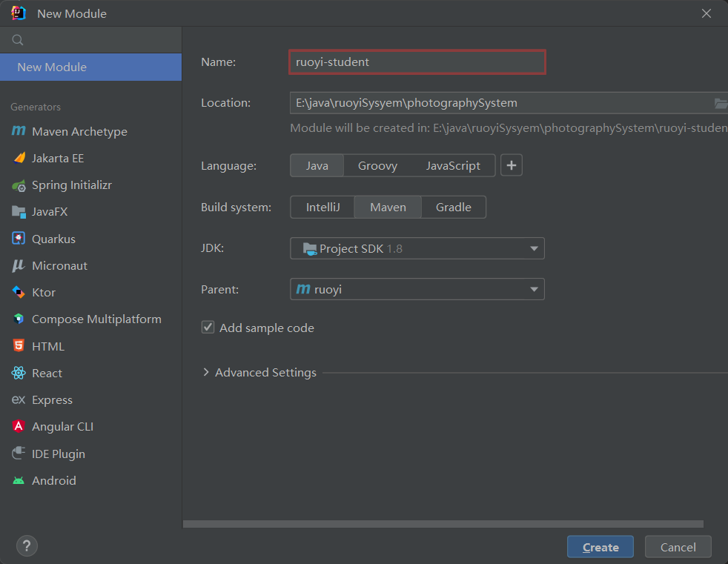Select React generator label

[47, 374]
